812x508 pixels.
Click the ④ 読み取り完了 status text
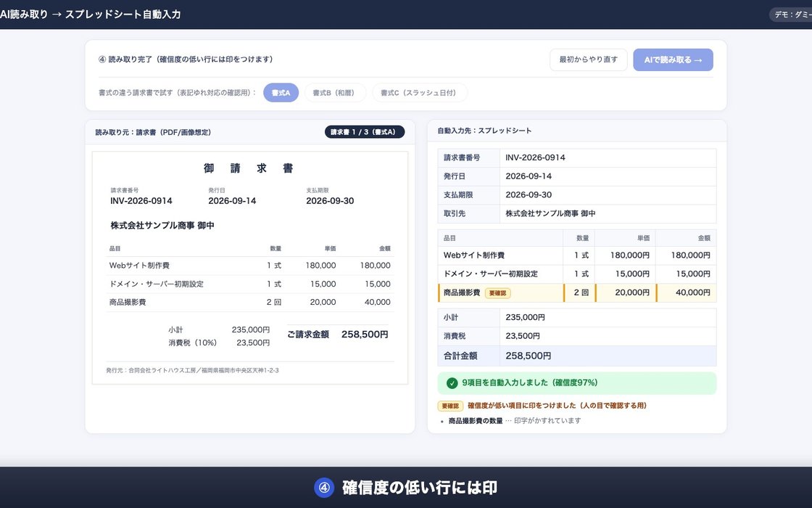[186, 60]
